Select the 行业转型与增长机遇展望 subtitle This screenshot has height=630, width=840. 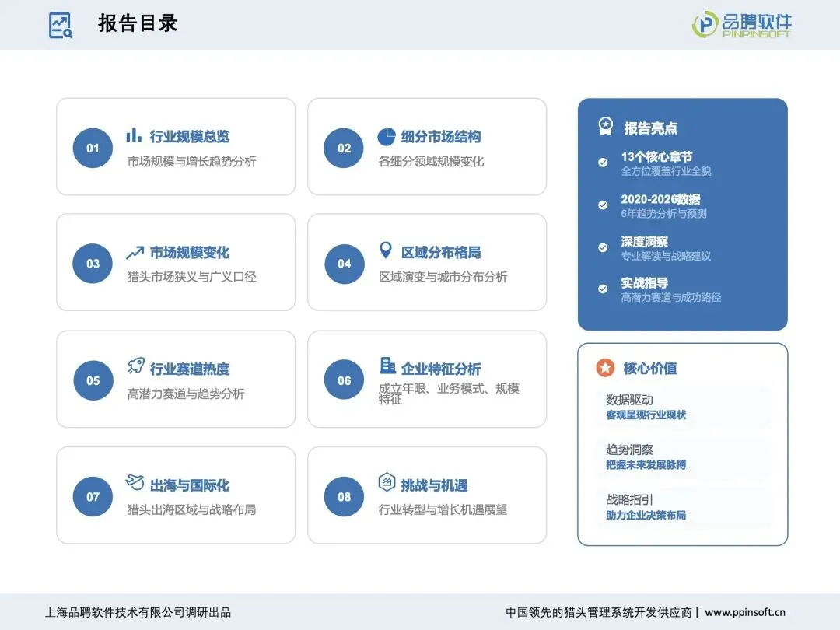coord(443,509)
